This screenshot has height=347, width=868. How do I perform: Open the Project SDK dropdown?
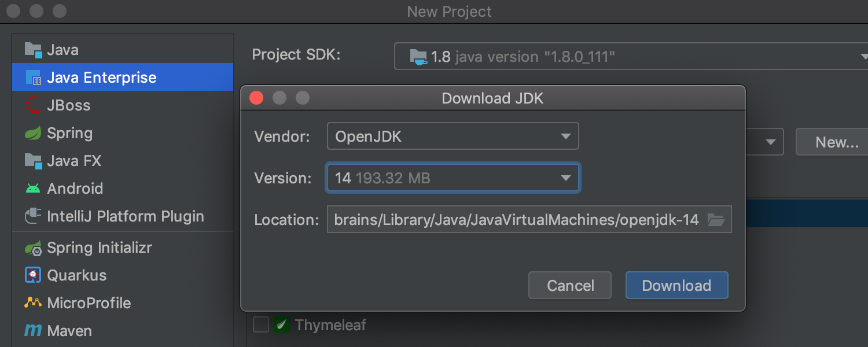[x=631, y=57]
